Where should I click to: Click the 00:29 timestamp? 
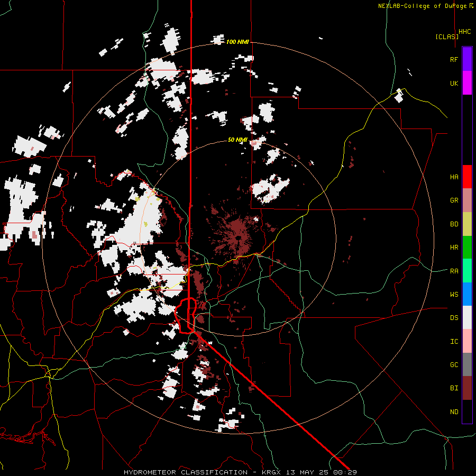coord(345,472)
